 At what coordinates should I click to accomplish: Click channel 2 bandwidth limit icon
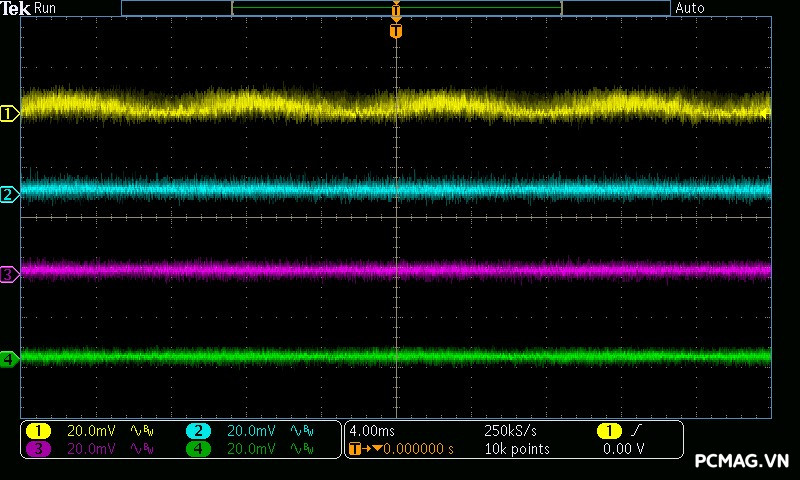pos(302,431)
